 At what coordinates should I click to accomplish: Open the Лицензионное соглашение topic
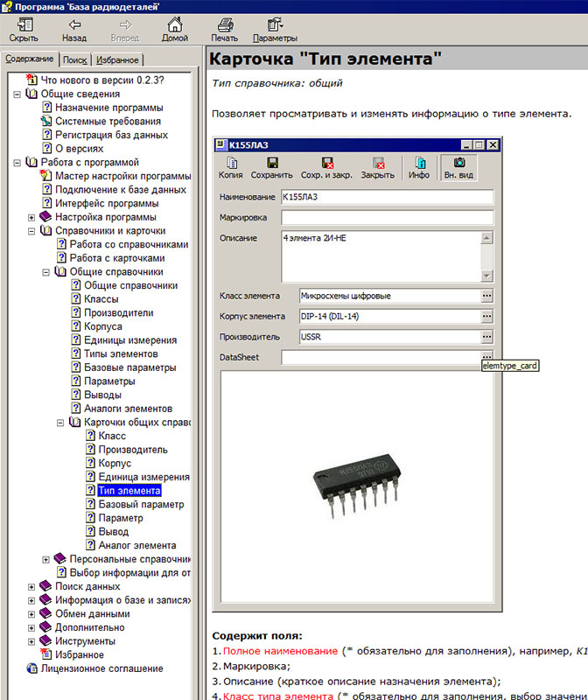(x=101, y=668)
